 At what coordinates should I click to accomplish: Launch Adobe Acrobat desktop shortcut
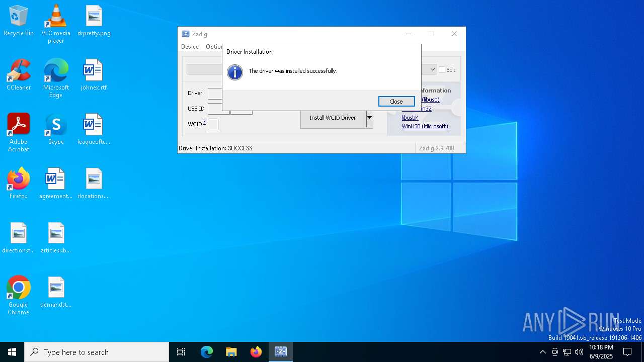click(x=19, y=133)
